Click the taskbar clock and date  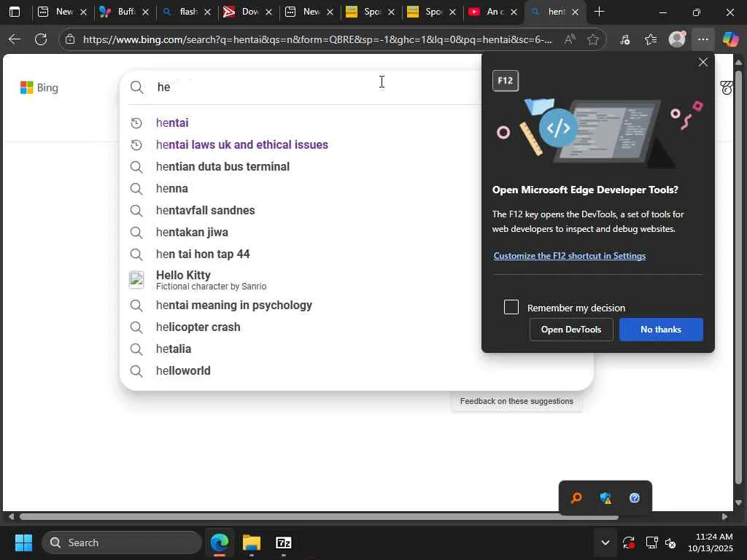click(711, 542)
